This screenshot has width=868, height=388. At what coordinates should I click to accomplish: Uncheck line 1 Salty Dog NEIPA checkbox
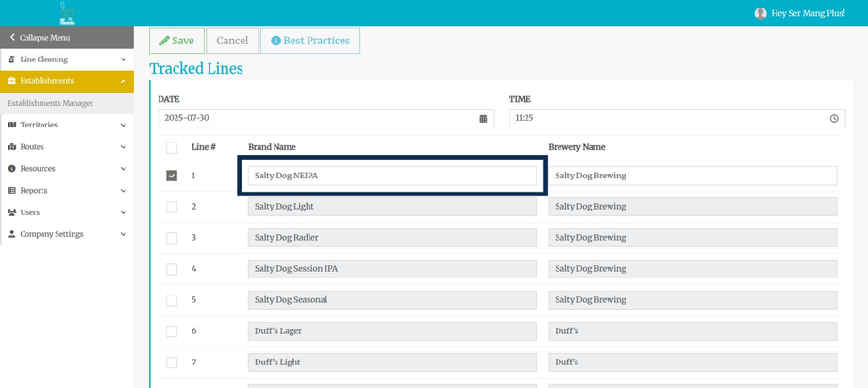[172, 176]
